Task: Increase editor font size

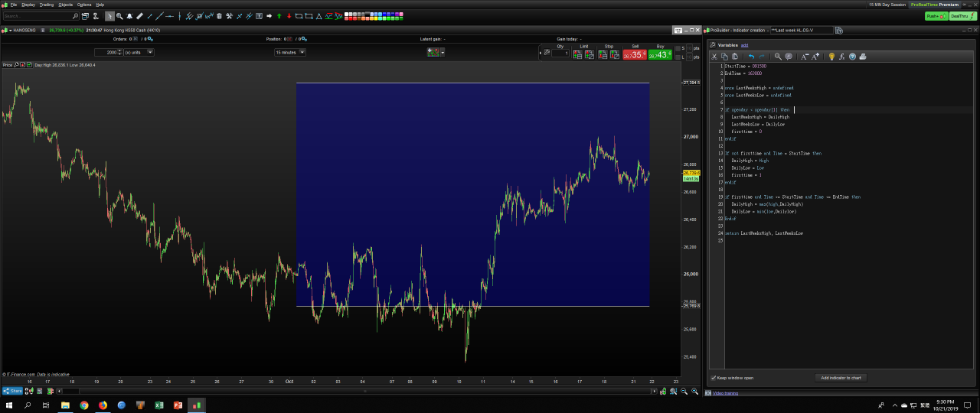Action: coord(815,57)
